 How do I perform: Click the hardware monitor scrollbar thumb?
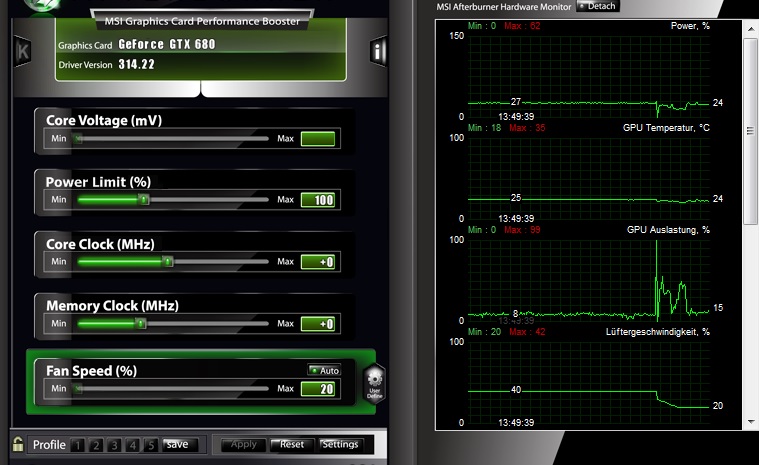pos(750,131)
